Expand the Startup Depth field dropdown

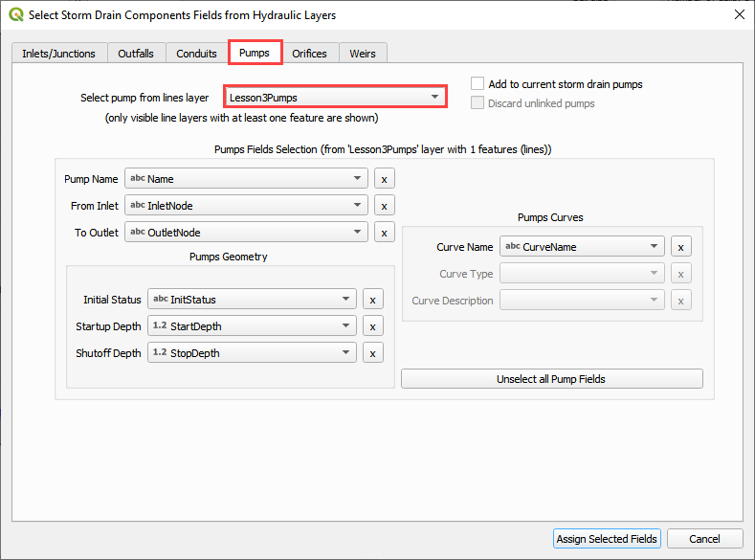(x=253, y=326)
